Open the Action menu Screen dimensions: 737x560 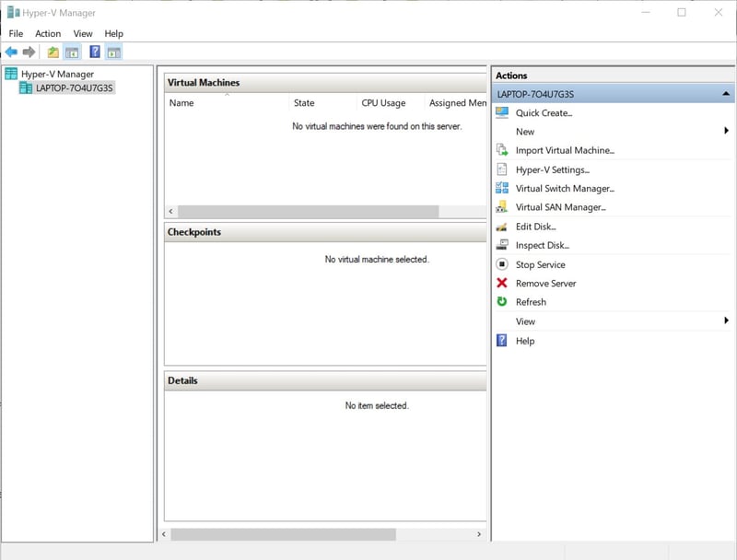pyautogui.click(x=47, y=33)
